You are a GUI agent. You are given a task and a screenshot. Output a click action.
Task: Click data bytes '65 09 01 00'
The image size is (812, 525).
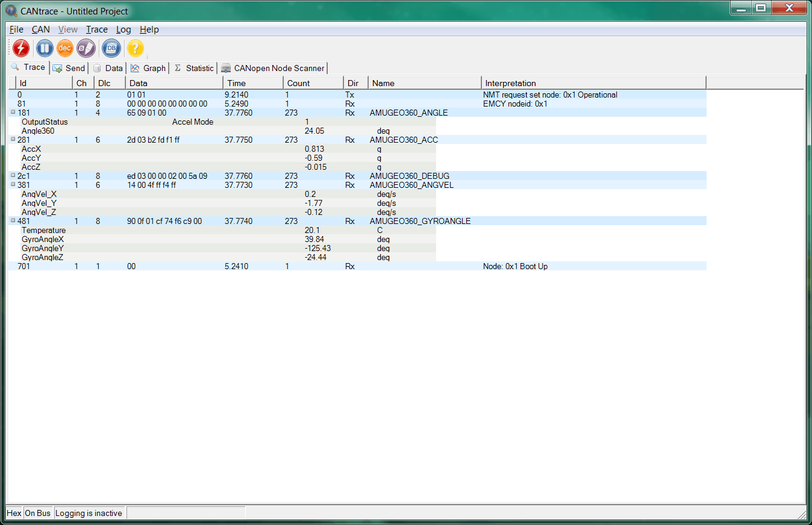click(x=147, y=113)
